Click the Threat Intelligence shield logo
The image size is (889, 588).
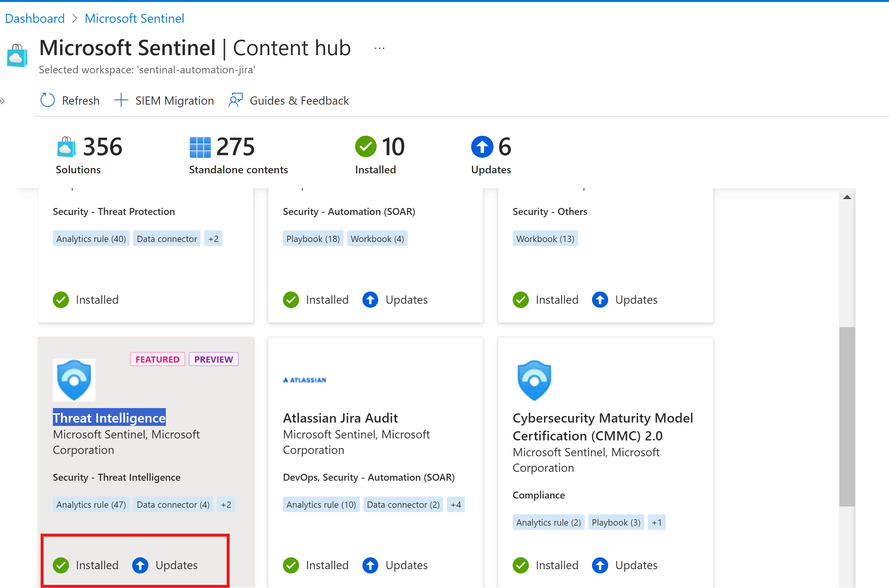tap(74, 380)
